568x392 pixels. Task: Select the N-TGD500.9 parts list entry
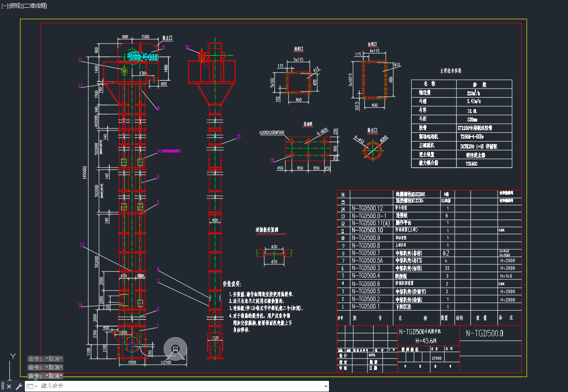point(366,238)
